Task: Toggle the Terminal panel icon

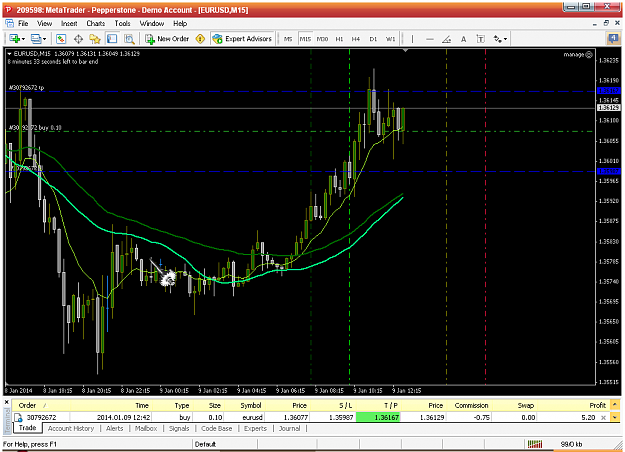Action: (112, 39)
